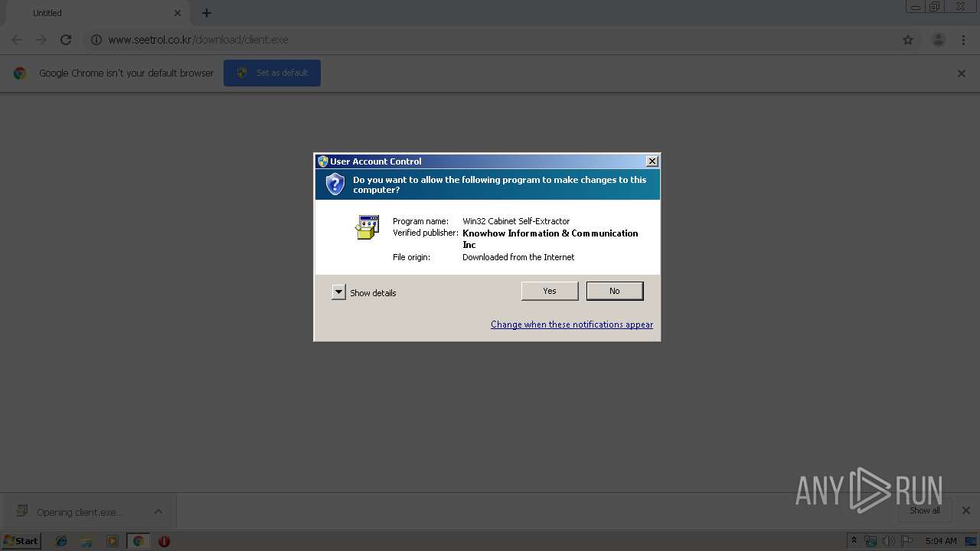Image resolution: width=980 pixels, height=551 pixels.
Task: Click Yes in the User Account Control dialog
Action: (x=550, y=291)
